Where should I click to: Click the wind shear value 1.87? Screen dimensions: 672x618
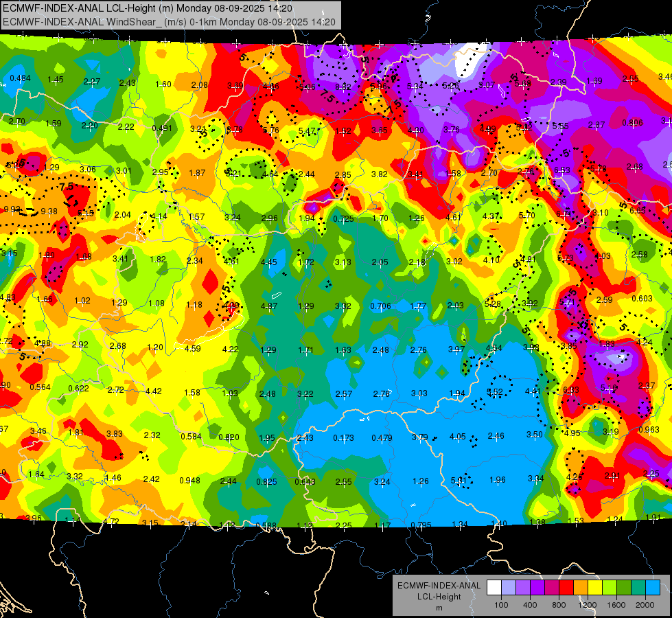197,173
